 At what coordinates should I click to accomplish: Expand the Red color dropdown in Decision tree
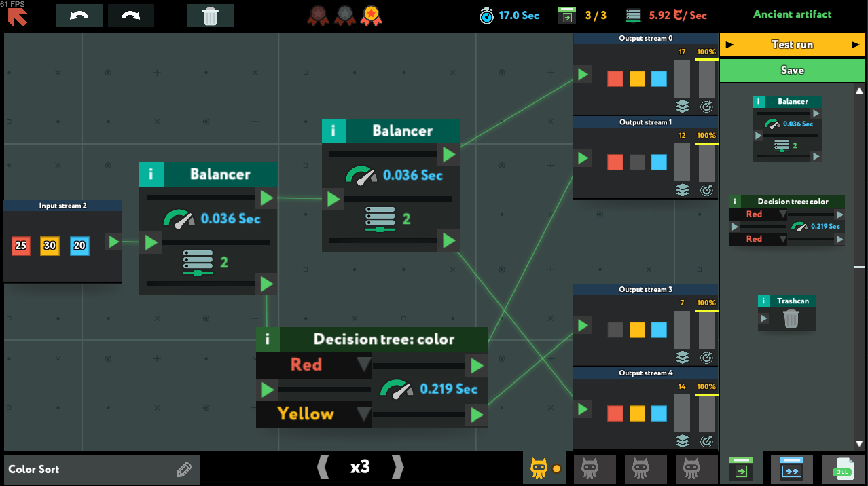pos(364,365)
